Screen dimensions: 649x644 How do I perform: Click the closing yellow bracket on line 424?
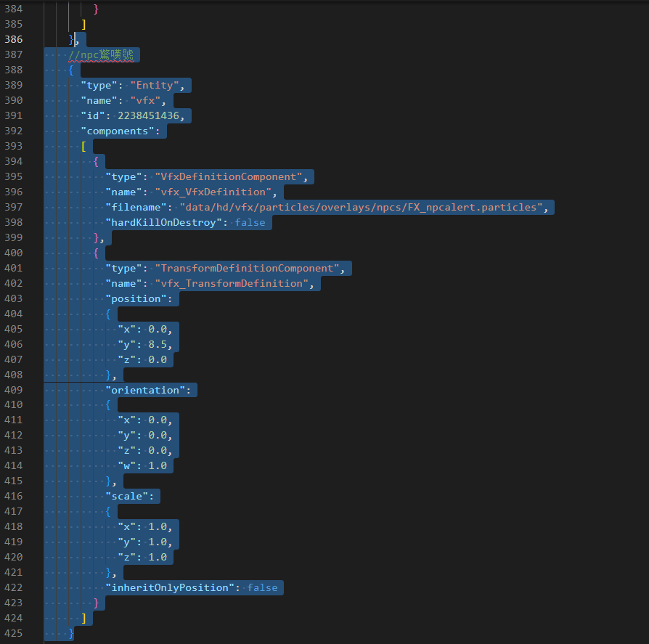click(x=83, y=618)
